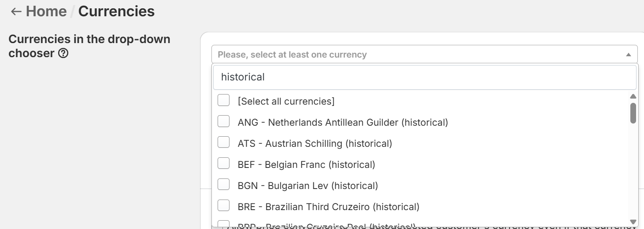Click the back arrow icon
This screenshot has width=644, height=229.
(x=16, y=11)
